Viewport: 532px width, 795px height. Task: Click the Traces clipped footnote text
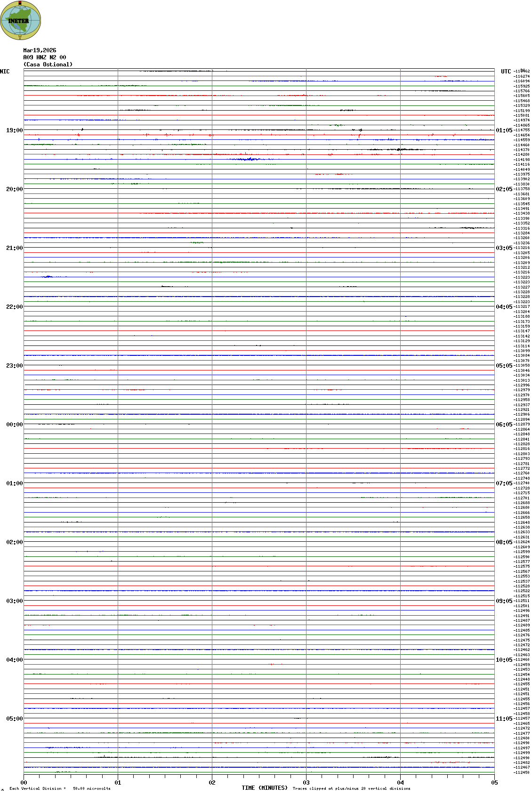(x=351, y=788)
